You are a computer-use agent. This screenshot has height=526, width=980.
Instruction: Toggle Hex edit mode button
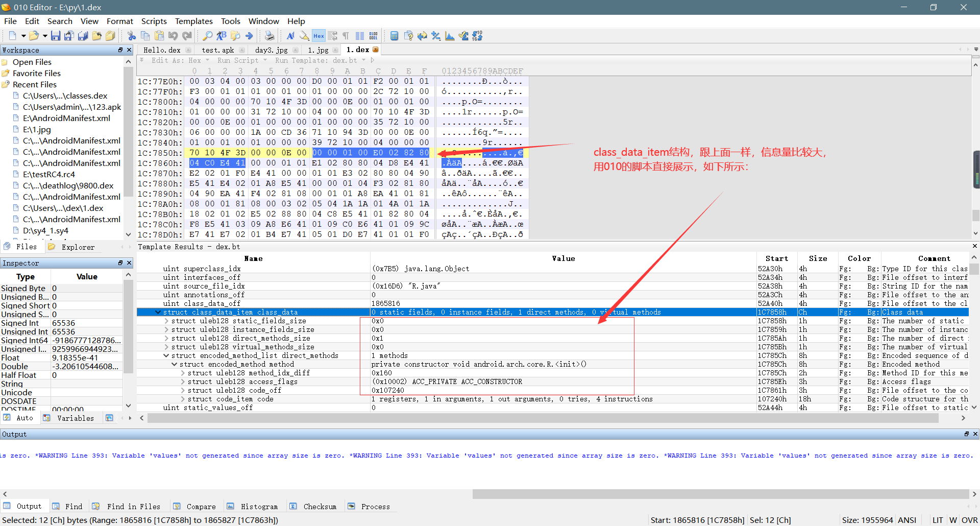[x=318, y=36]
